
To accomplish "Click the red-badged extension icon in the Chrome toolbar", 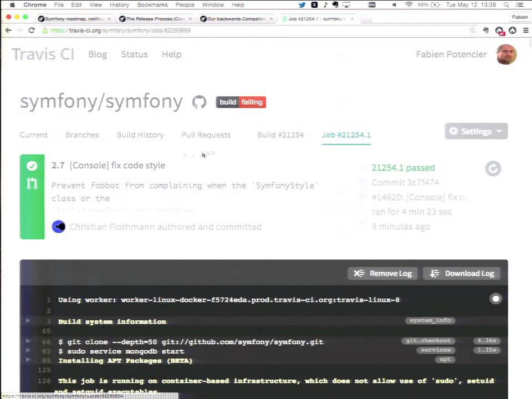I will click(x=499, y=30).
